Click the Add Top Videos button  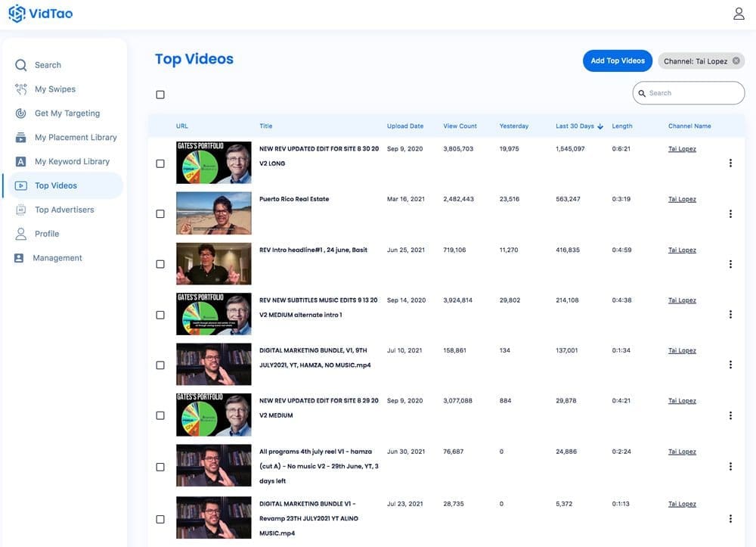[x=617, y=61]
